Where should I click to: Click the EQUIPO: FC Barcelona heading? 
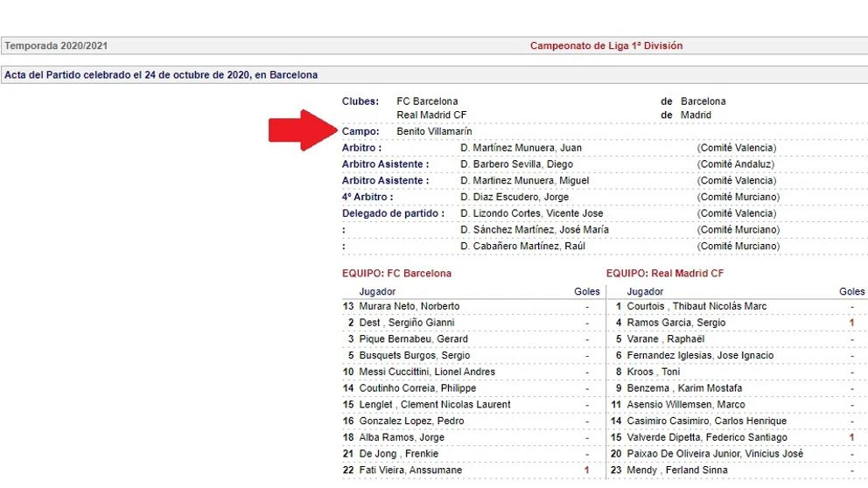coord(396,274)
